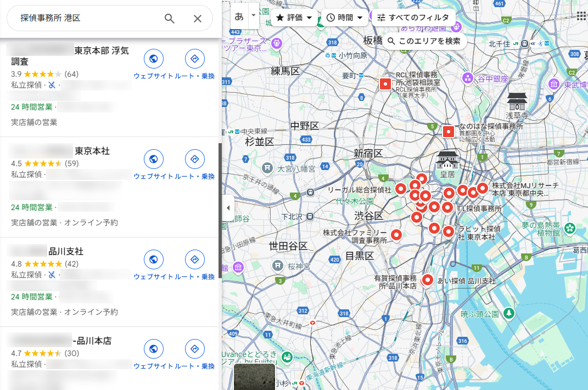This screenshot has height=390, width=588.
Task: Click the magnifier search icon in search box
Action: pos(170,18)
